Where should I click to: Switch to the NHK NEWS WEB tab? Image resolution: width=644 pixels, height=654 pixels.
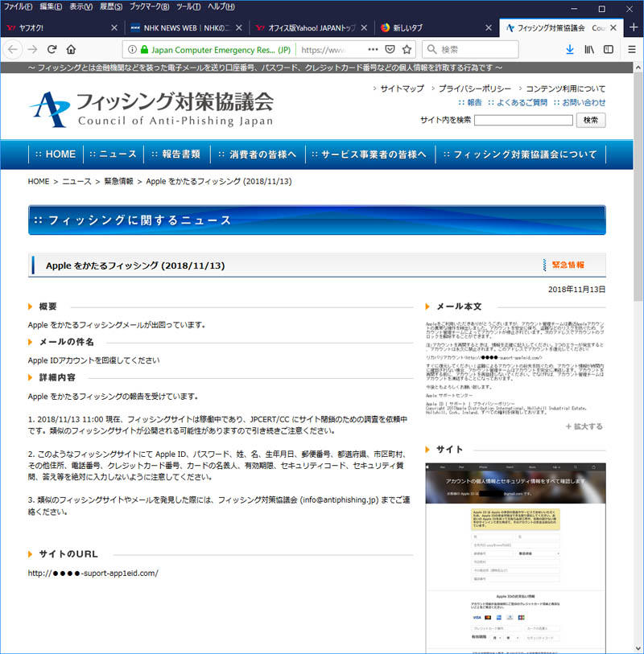click(183, 27)
